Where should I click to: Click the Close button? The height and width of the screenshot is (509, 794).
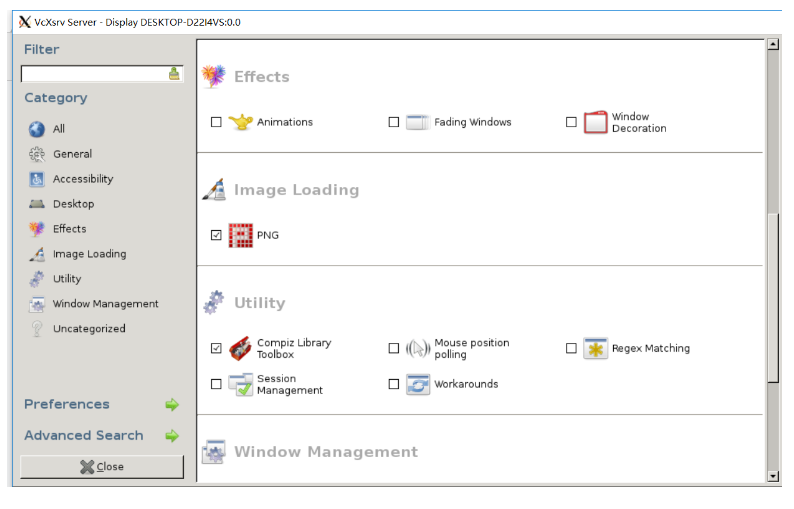[102, 466]
